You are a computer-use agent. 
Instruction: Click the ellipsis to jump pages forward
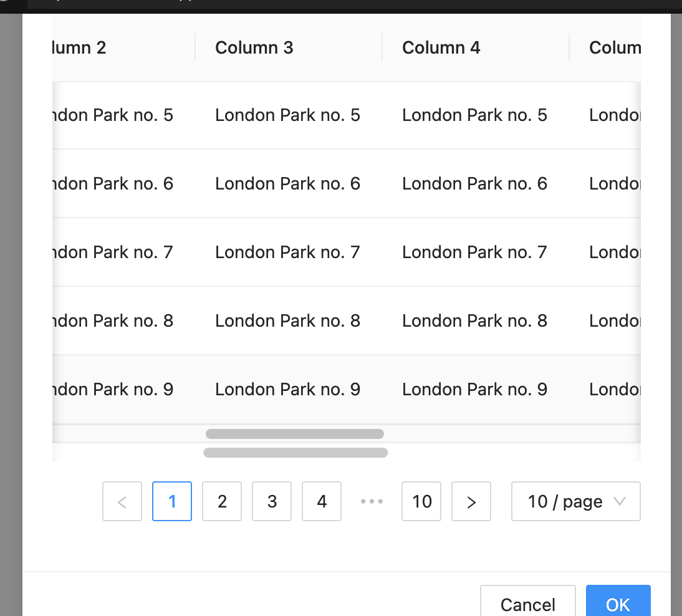point(372,501)
